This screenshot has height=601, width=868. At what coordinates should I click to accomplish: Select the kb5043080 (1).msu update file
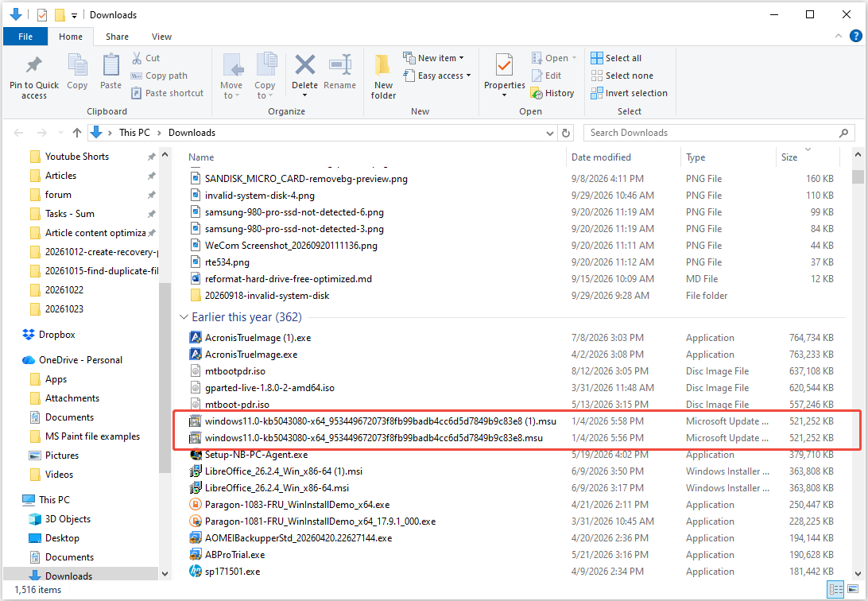pyautogui.click(x=380, y=421)
